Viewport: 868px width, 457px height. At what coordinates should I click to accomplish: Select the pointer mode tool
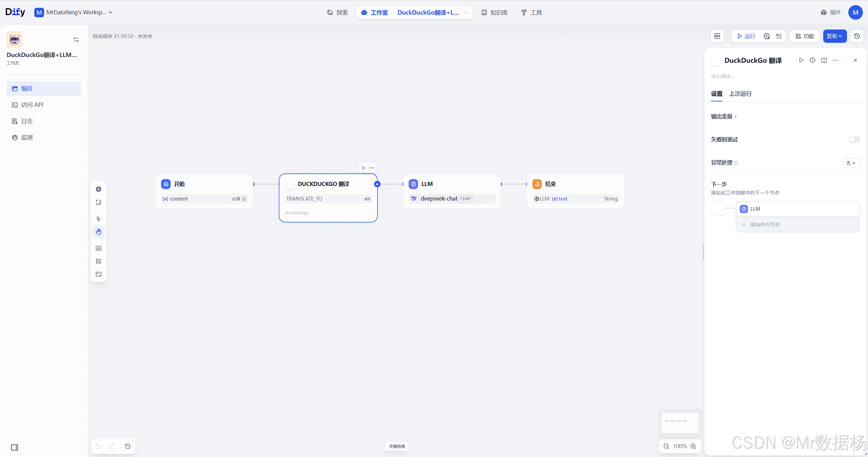click(98, 219)
